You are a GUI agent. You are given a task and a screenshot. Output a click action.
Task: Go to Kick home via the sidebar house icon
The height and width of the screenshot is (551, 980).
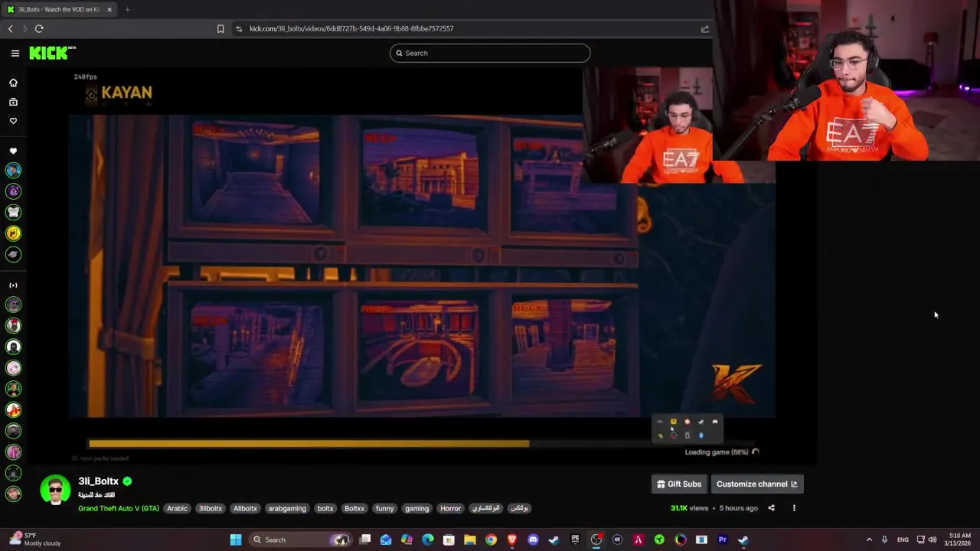tap(13, 83)
